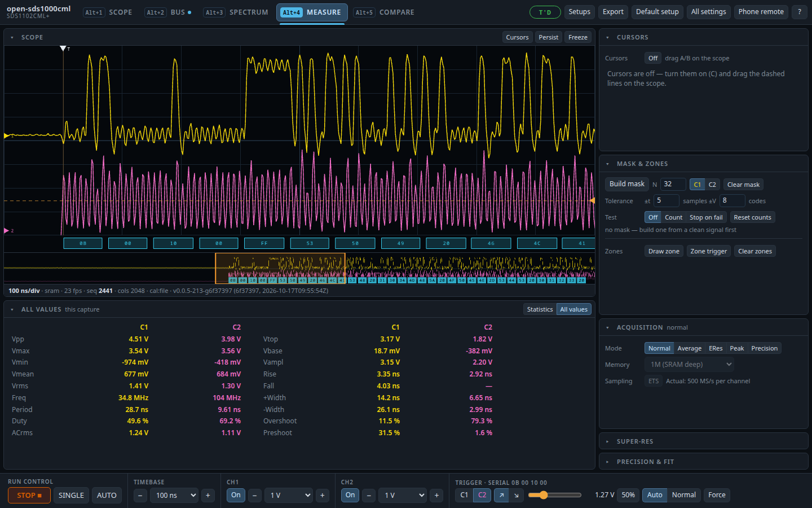Open the Memory depth dropdown

(x=690, y=365)
